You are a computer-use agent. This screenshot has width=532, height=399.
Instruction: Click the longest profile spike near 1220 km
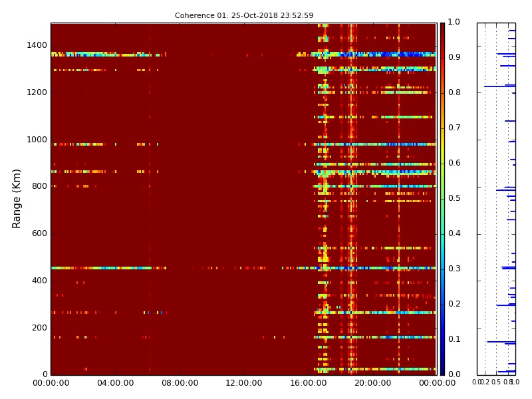(500, 86)
